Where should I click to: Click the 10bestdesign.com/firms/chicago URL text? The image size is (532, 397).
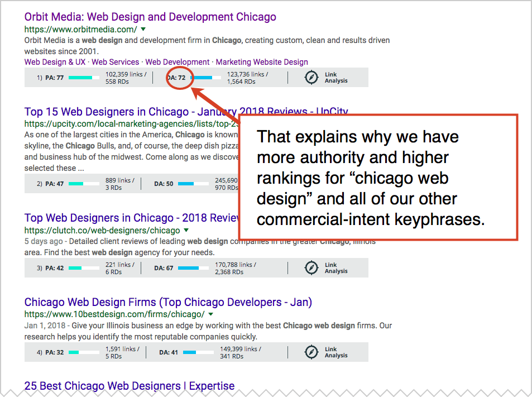(x=114, y=314)
